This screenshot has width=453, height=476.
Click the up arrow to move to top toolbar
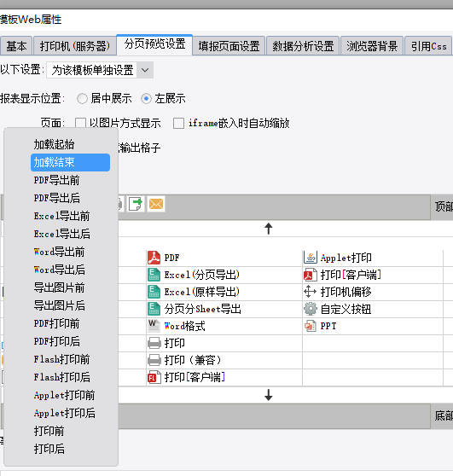(269, 229)
